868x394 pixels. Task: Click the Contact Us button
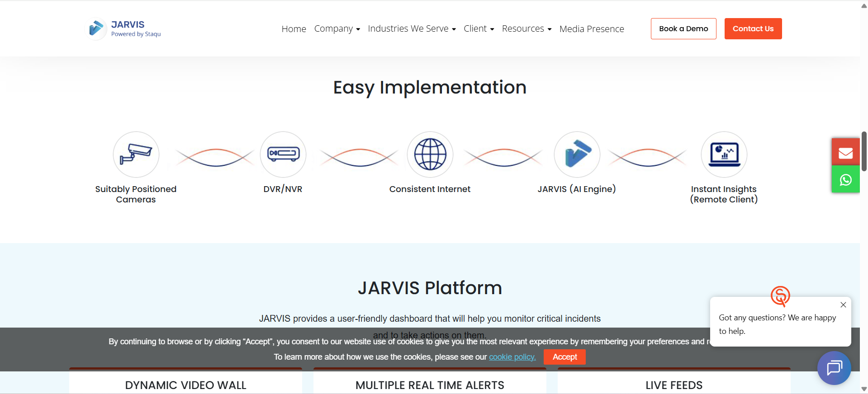point(753,28)
